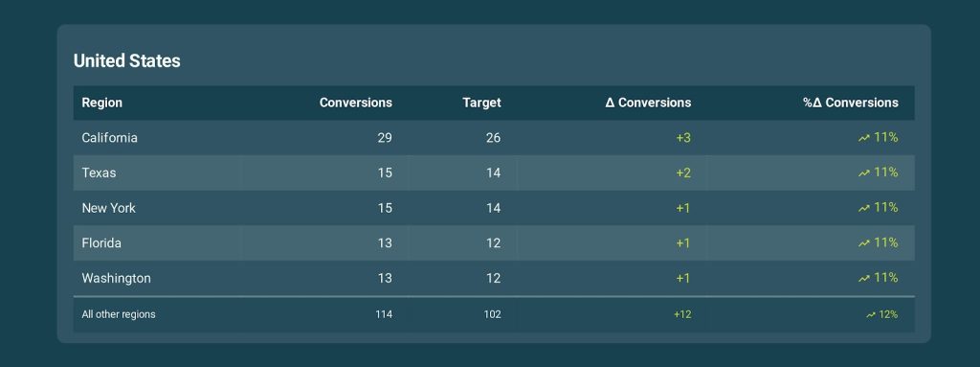Click the 114 conversions total value
Image resolution: width=980 pixels, height=367 pixels.
[x=384, y=314]
